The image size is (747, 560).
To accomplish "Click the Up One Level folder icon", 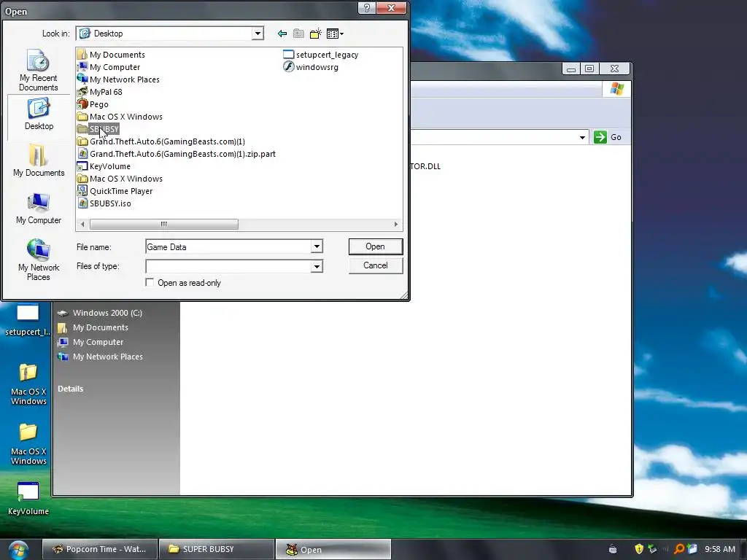I will pos(298,34).
